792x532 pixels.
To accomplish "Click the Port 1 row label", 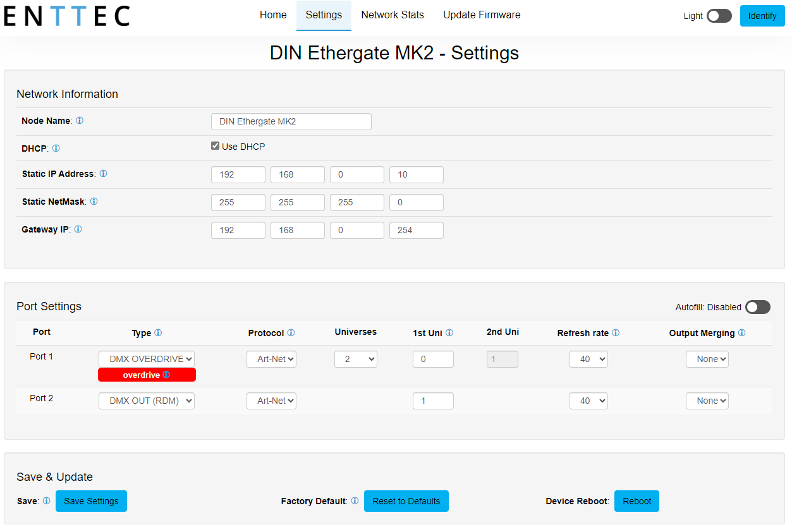I will coord(42,356).
